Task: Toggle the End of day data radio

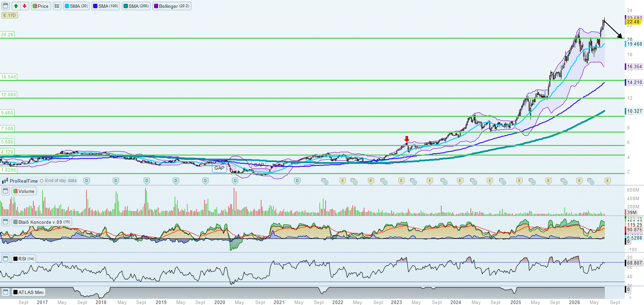Action: (x=42, y=181)
